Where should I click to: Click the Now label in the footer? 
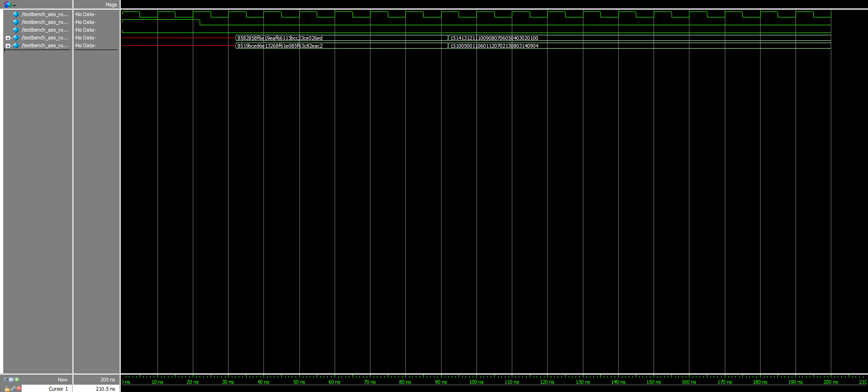tap(62, 380)
